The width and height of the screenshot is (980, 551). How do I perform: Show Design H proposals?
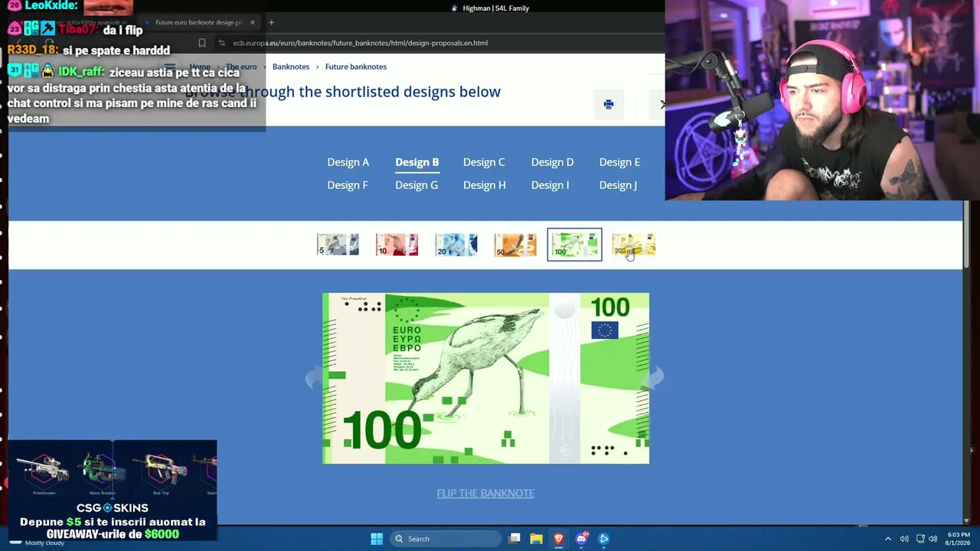point(485,185)
